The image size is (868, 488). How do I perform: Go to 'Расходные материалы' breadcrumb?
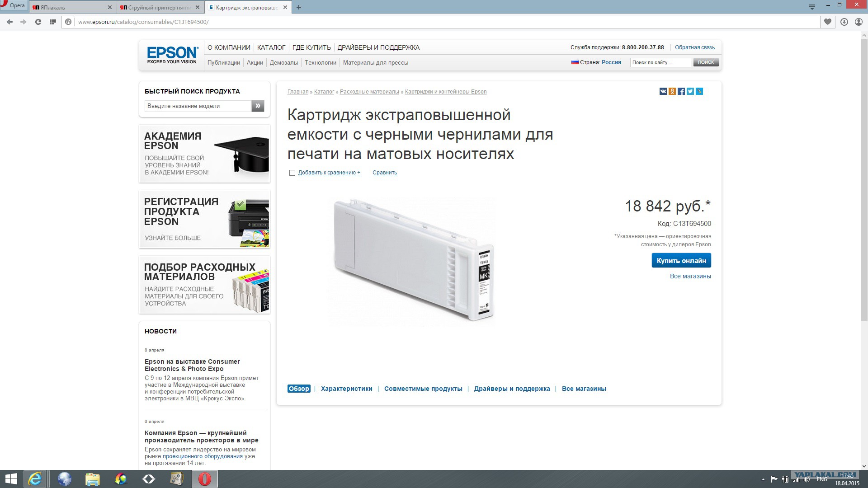click(x=369, y=92)
